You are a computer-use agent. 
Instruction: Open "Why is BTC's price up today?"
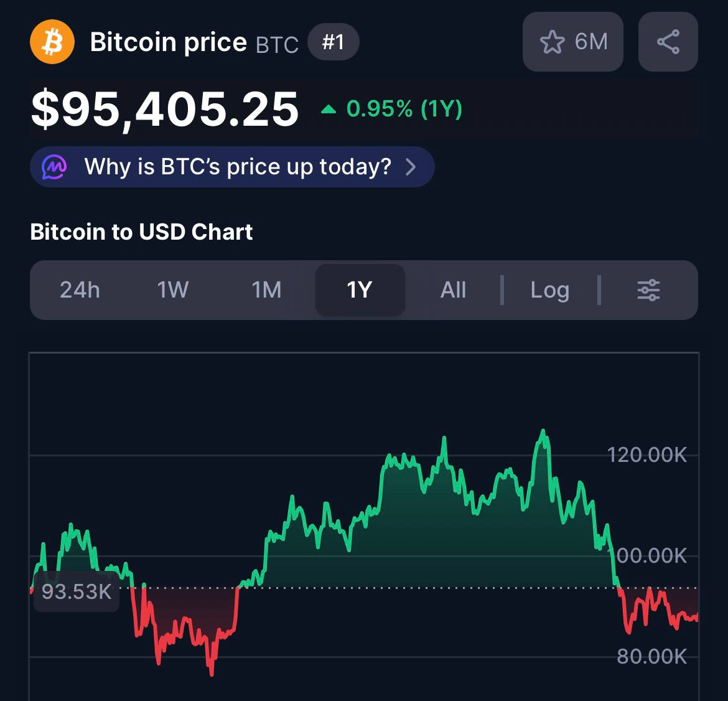point(238,167)
